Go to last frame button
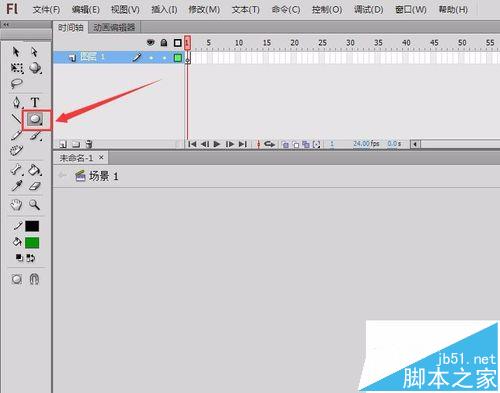 coord(243,144)
